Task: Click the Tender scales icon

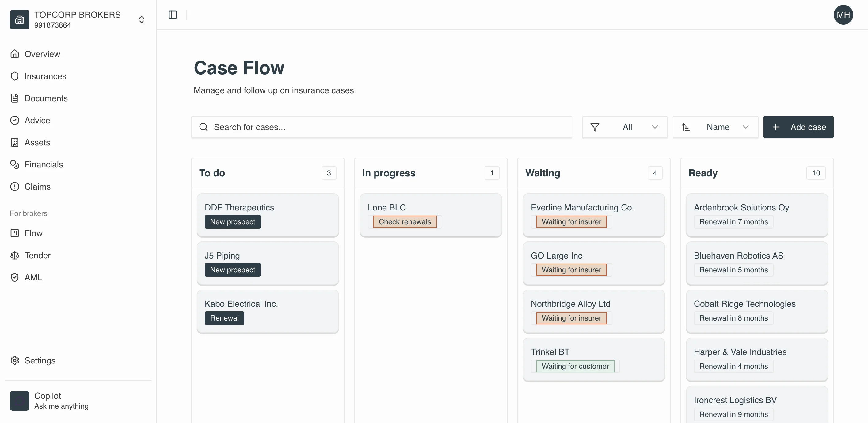Action: pos(15,255)
